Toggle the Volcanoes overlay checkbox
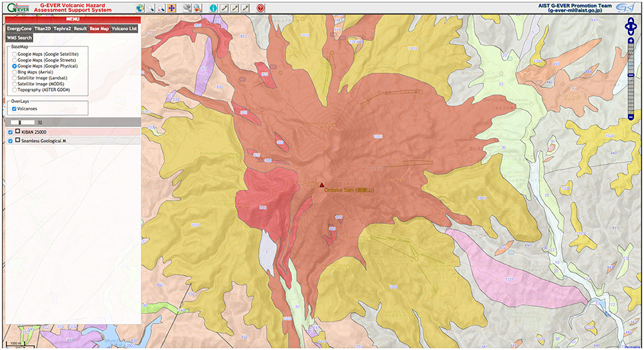 coord(15,109)
